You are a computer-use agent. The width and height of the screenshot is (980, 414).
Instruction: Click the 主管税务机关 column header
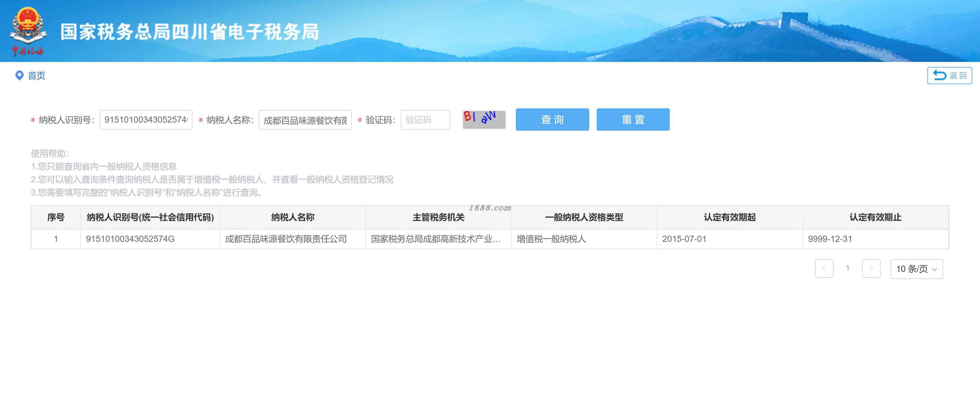(438, 217)
